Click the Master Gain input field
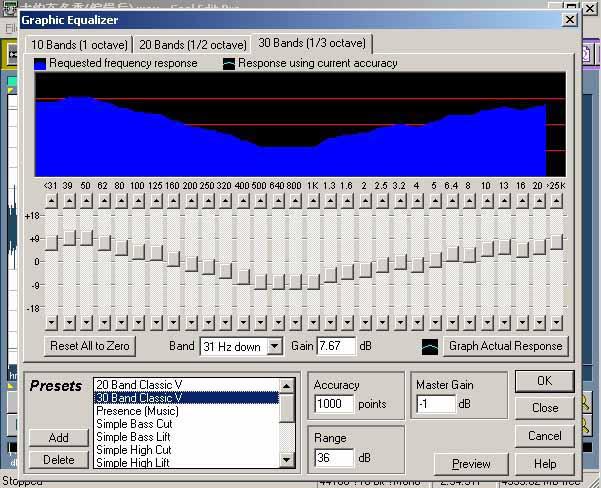 click(x=435, y=404)
